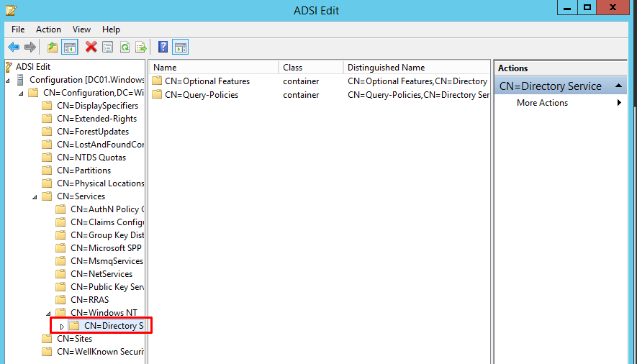
Task: Select CN=Partitions in the tree
Action: tap(83, 170)
